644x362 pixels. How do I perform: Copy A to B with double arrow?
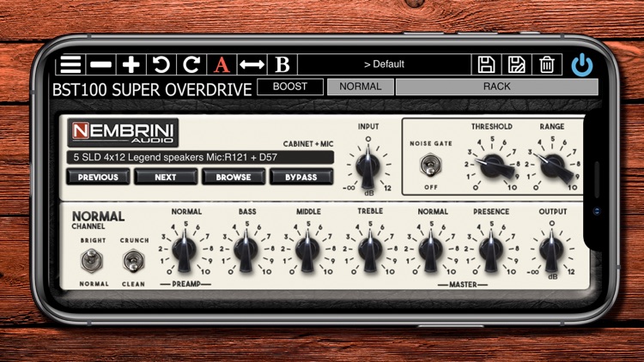(x=252, y=64)
